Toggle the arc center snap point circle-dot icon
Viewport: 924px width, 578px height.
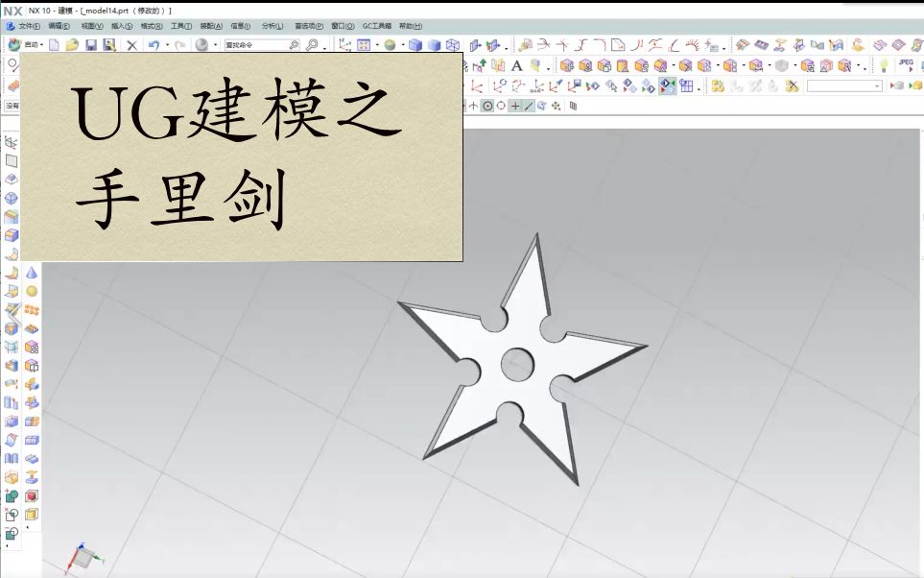[x=487, y=107]
